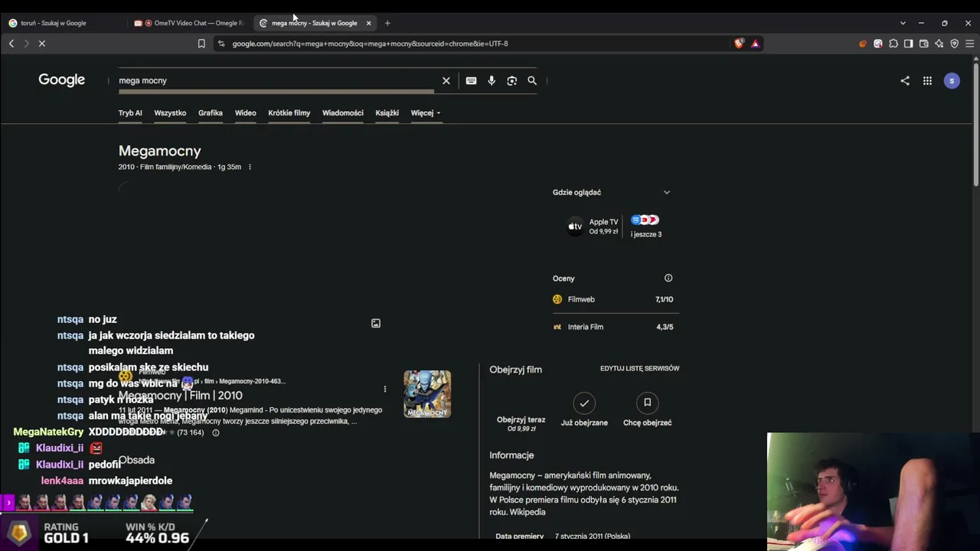Screen dimensions: 980x551
Task: Open the ratings info icon beside Oceny
Action: coord(668,279)
